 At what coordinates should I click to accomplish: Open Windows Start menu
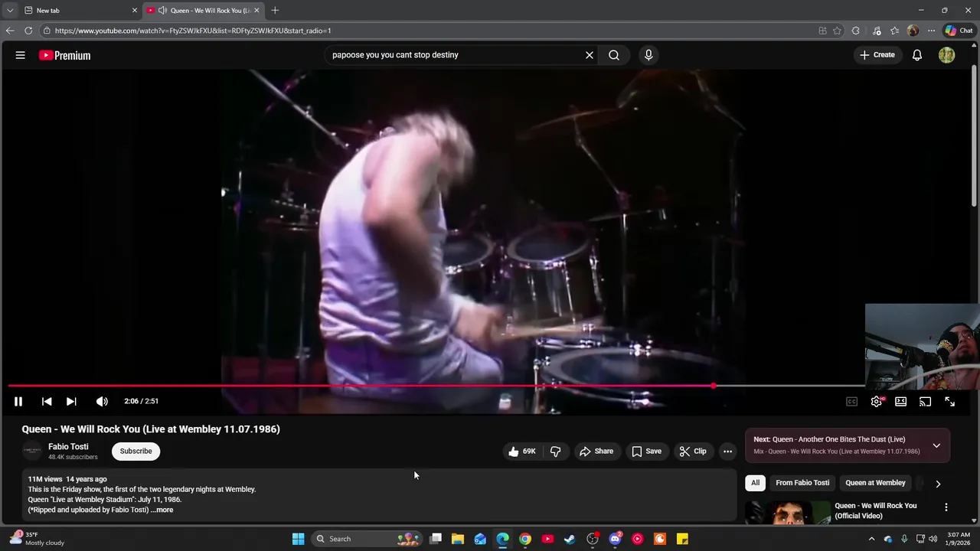pos(298,539)
